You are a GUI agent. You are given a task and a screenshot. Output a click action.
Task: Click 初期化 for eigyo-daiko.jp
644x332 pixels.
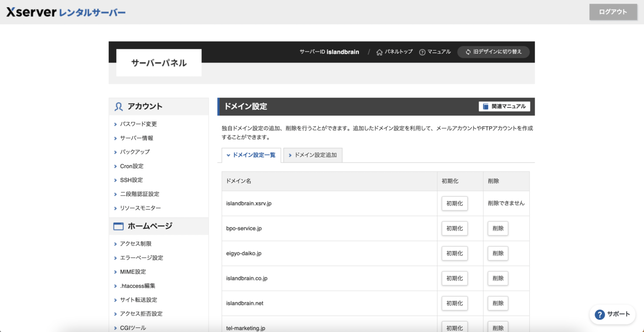[x=454, y=253]
